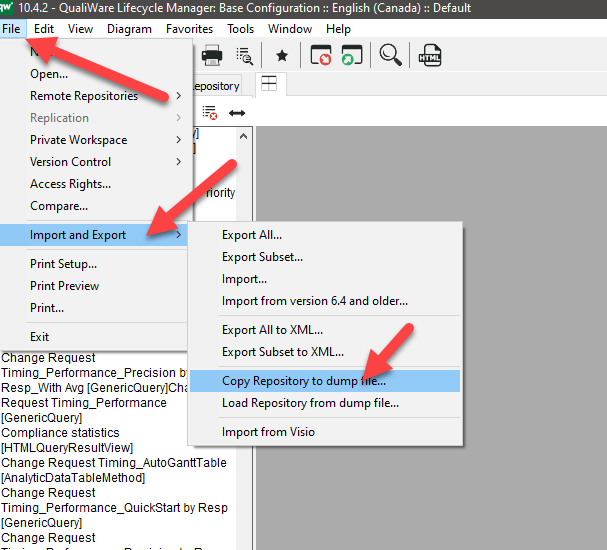Click the HTML document export icon

[x=430, y=55]
